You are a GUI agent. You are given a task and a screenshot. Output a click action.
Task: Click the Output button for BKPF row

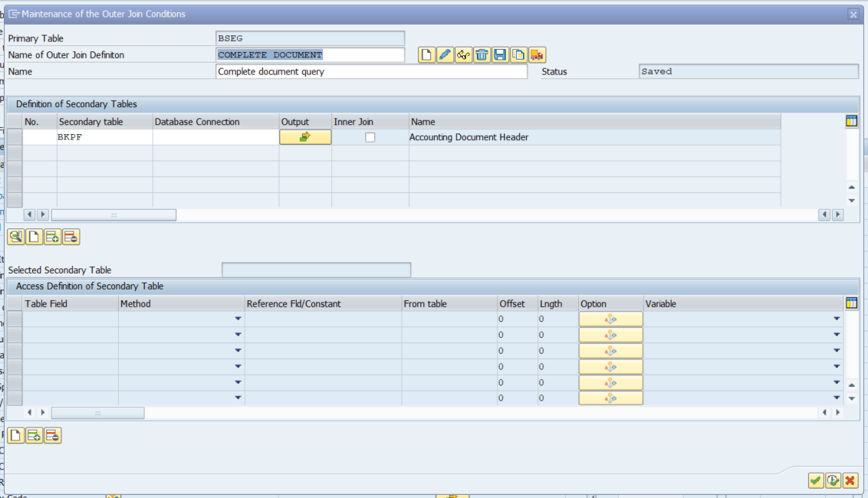305,137
